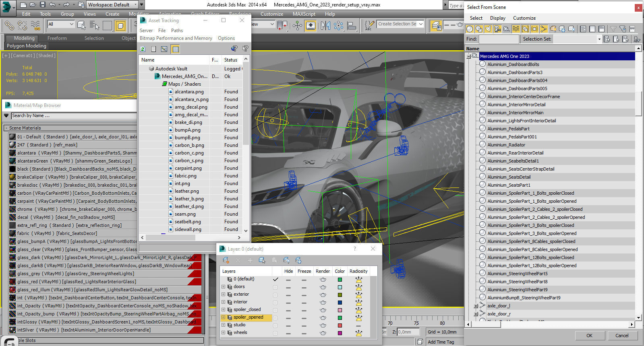Toggle Display Shapes filter in Select From Scene

coord(479,29)
